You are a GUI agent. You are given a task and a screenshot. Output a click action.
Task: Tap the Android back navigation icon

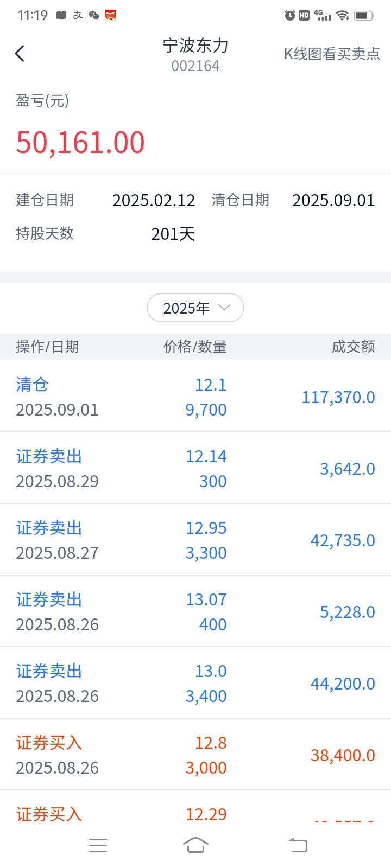(298, 845)
